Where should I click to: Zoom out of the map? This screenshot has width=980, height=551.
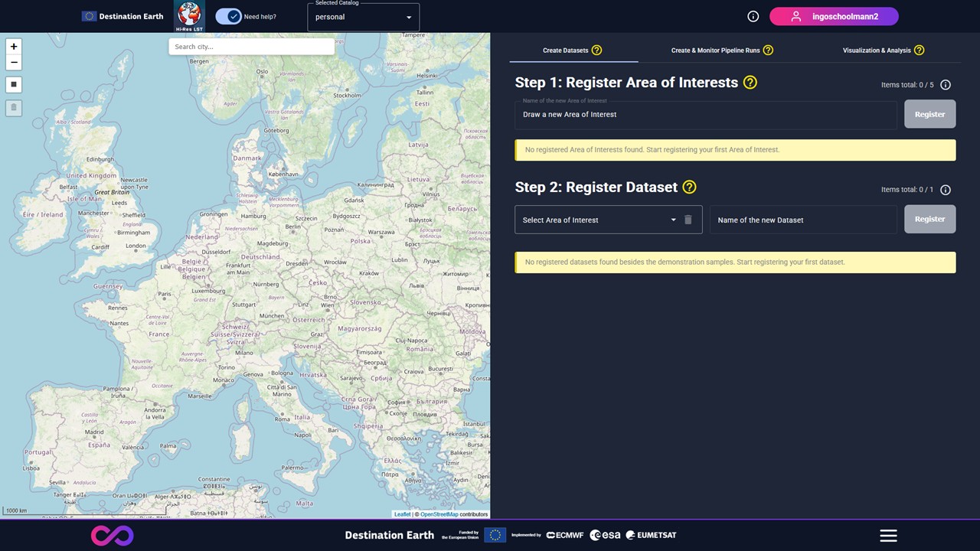coord(13,63)
